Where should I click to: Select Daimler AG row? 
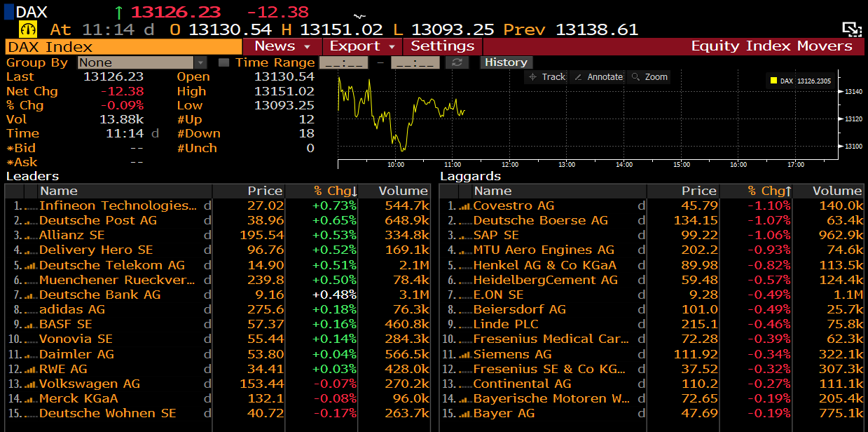point(217,354)
